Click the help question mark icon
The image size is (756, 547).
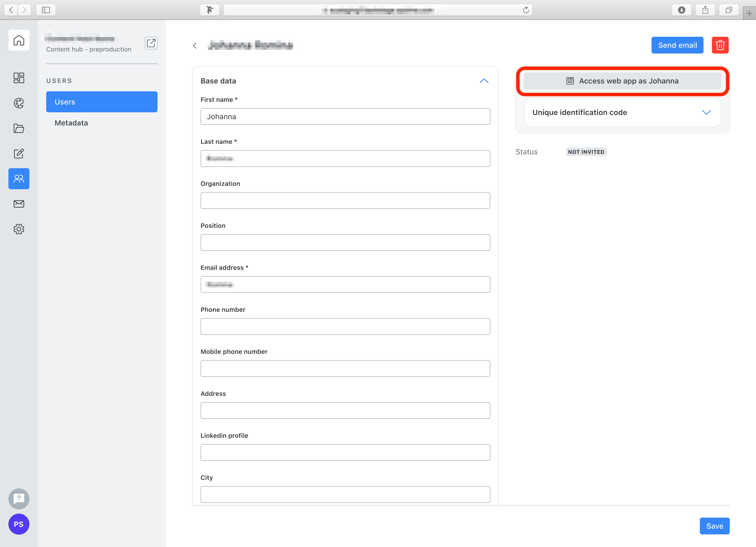(x=19, y=499)
